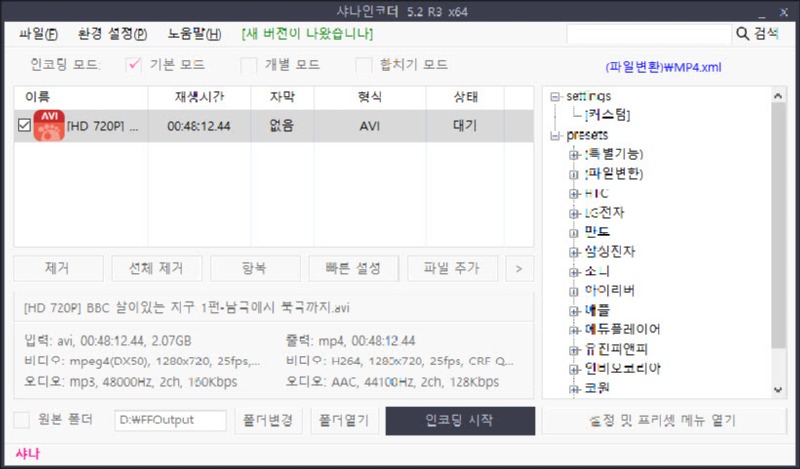800x469 pixels.
Task: Expand the LG전자 preset folder
Action: (x=574, y=213)
